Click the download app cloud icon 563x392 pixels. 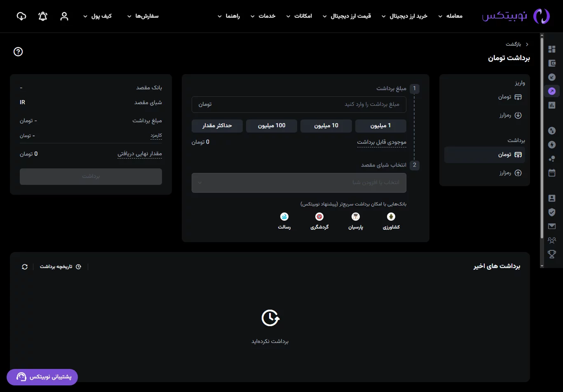[21, 16]
